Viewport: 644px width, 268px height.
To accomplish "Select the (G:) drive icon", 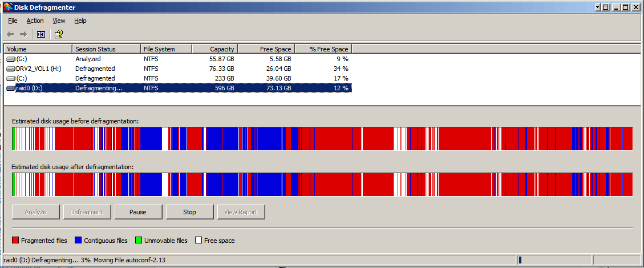I will 11,59.
